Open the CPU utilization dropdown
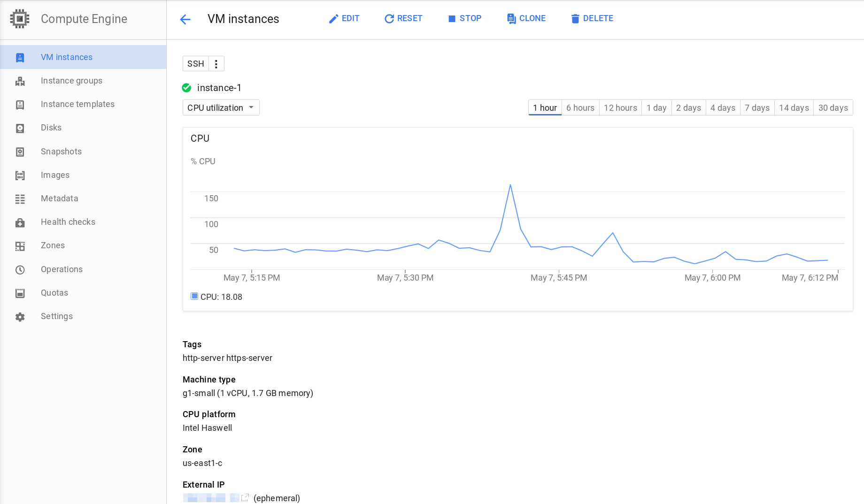Viewport: 864px width, 504px height. (x=221, y=107)
